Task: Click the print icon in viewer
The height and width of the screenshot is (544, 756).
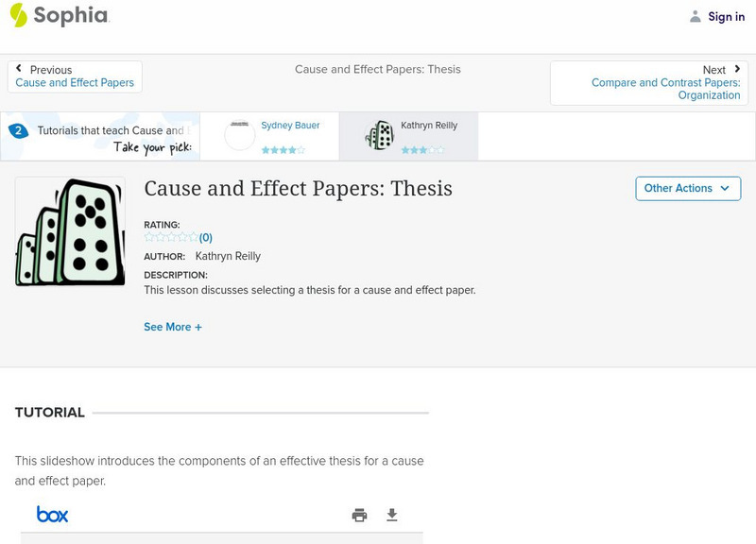Action: coord(359,515)
